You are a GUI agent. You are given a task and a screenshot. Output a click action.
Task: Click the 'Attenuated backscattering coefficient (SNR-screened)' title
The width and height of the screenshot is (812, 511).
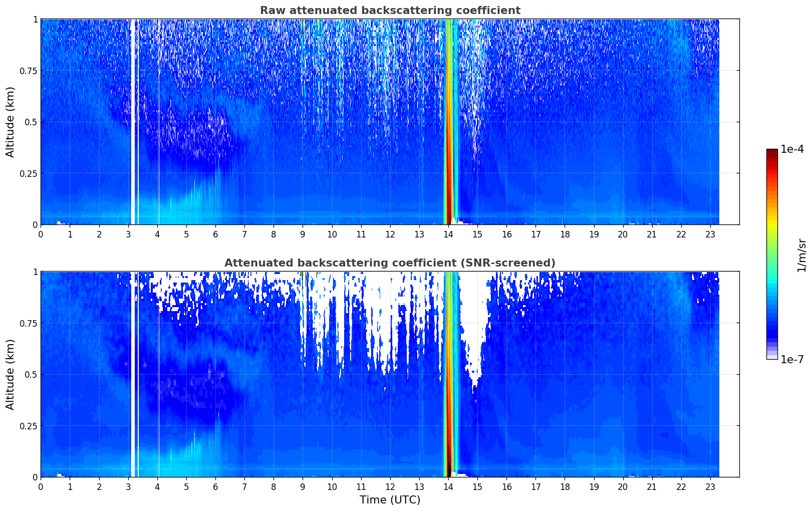click(x=390, y=263)
